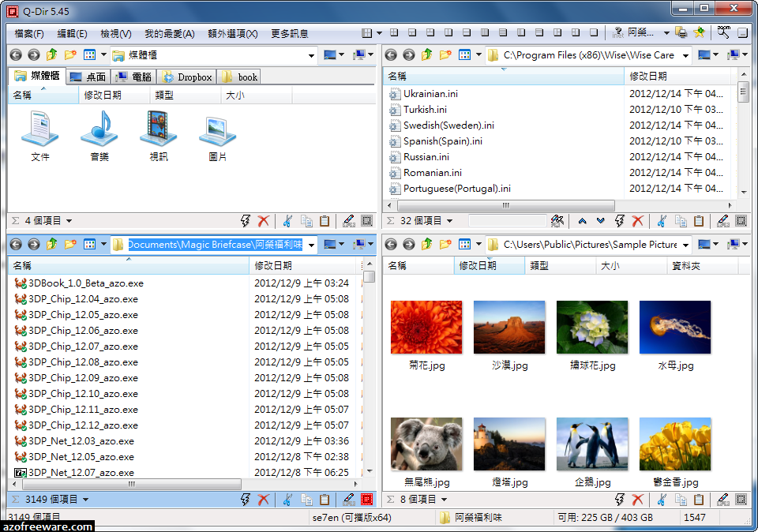The height and width of the screenshot is (532, 758).
Task: Click the red X delete icon in the top-right pane status bar
Action: [638, 221]
